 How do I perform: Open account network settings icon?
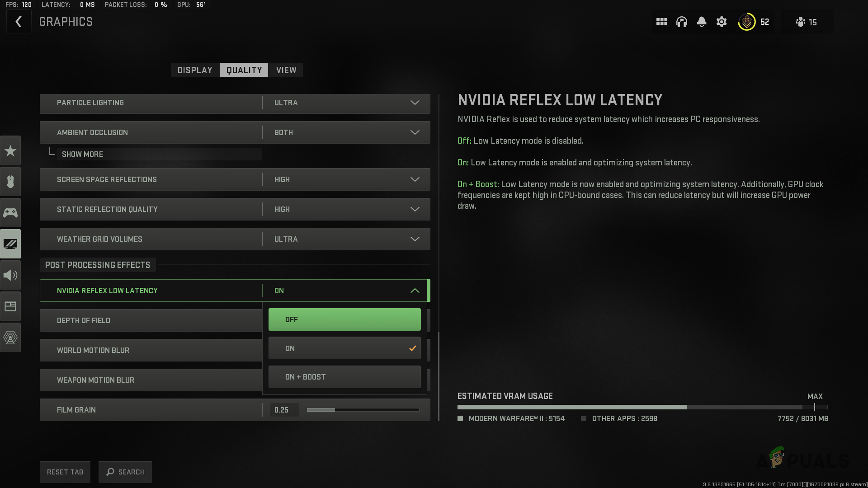coord(10,337)
